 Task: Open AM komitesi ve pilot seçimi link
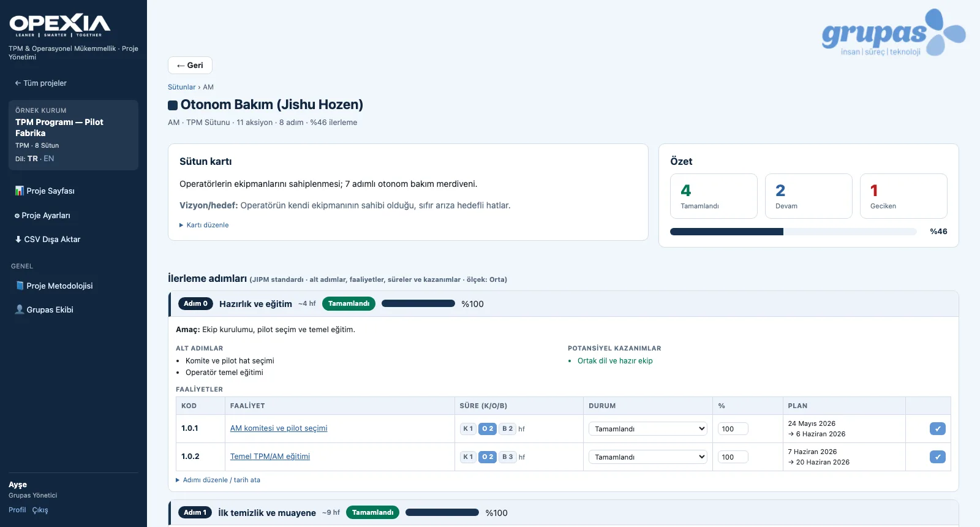279,428
